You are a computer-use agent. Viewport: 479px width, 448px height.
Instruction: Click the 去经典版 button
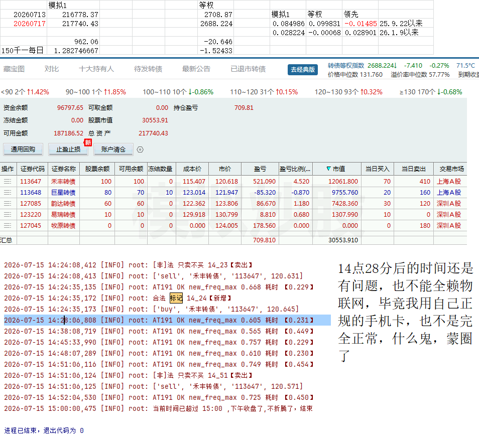pos(303,70)
